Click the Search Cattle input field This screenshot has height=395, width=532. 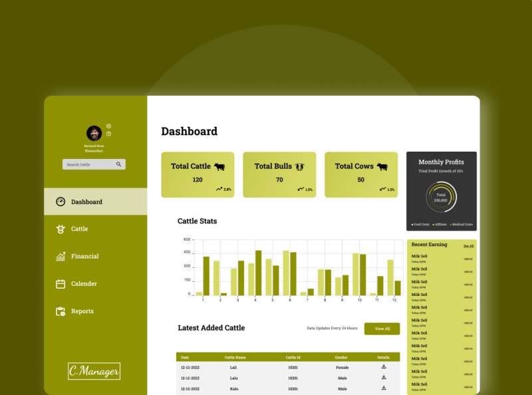pyautogui.click(x=86, y=164)
